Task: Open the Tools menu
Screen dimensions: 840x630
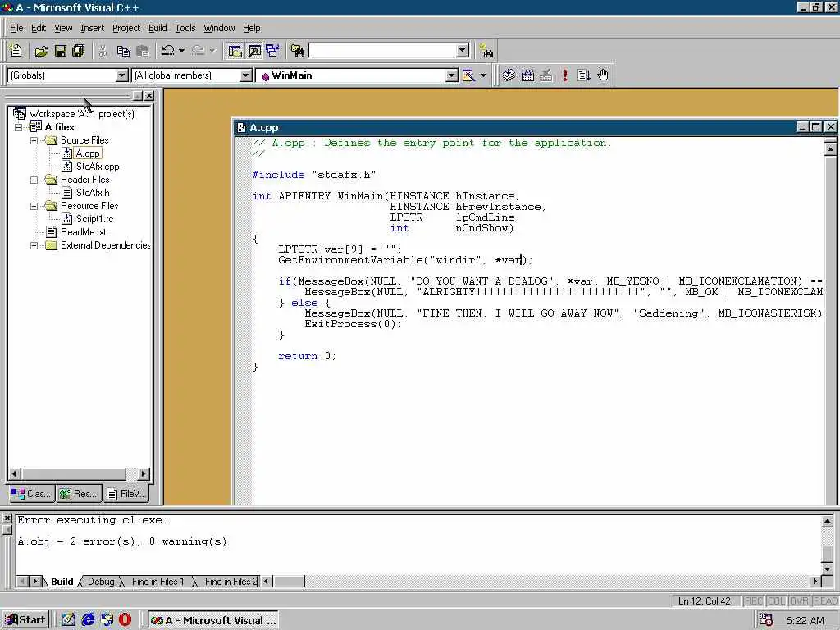Action: tap(185, 28)
